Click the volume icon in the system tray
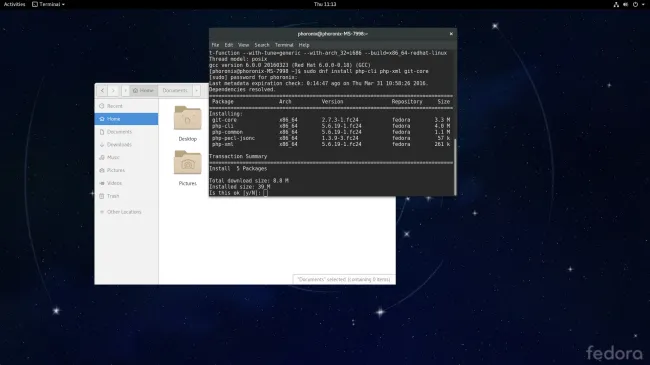This screenshot has height=365, width=650. [x=626, y=5]
